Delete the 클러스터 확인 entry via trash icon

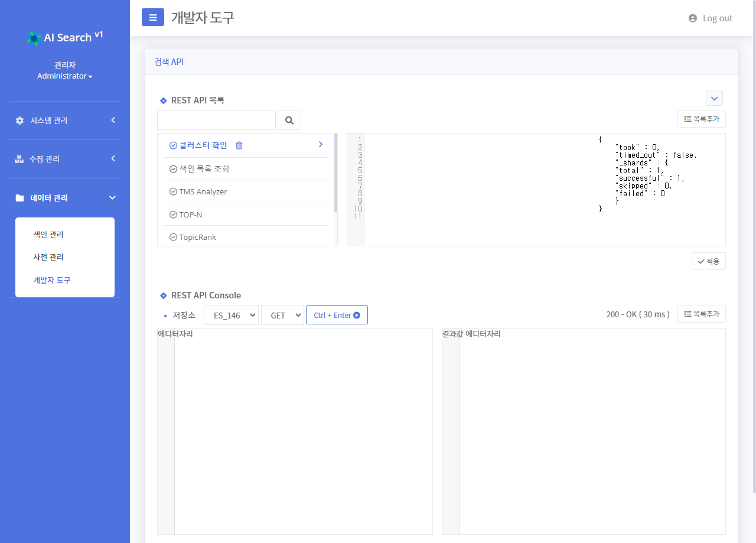pos(239,145)
